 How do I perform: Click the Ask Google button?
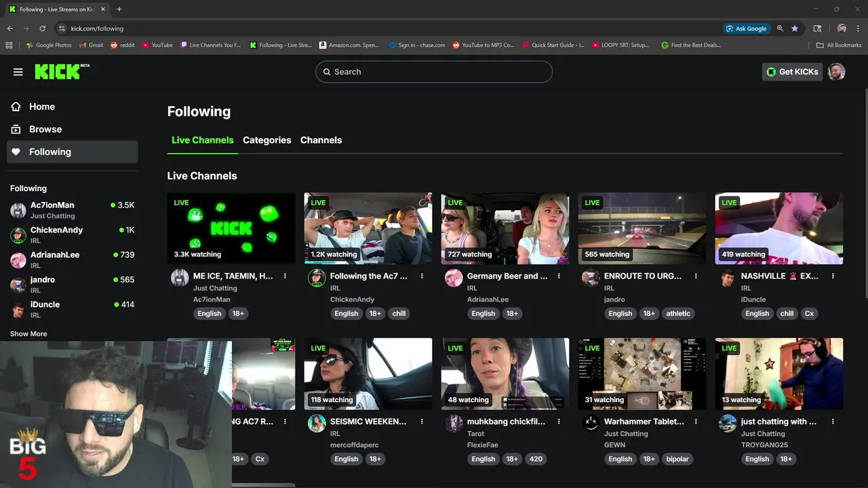click(x=746, y=28)
